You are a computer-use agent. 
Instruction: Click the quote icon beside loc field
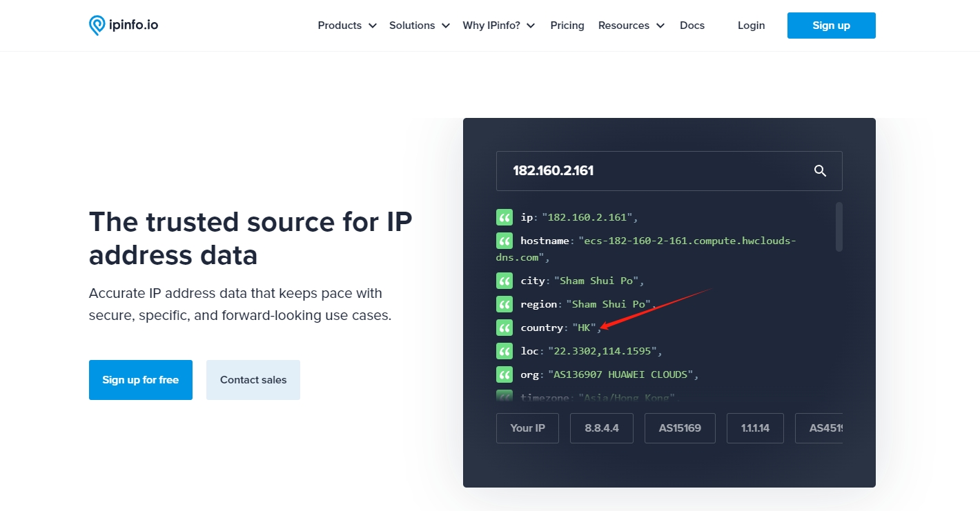(504, 351)
